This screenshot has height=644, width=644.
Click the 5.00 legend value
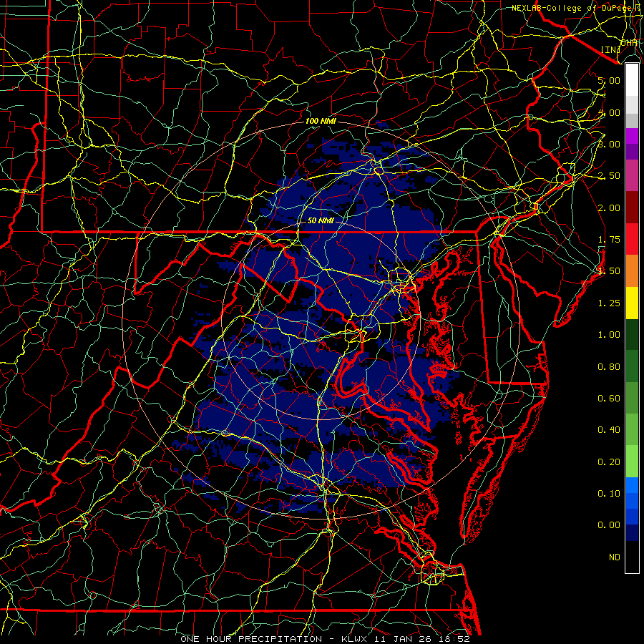pyautogui.click(x=609, y=80)
